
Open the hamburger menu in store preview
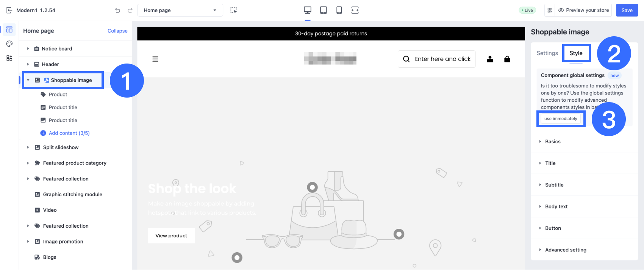point(155,59)
